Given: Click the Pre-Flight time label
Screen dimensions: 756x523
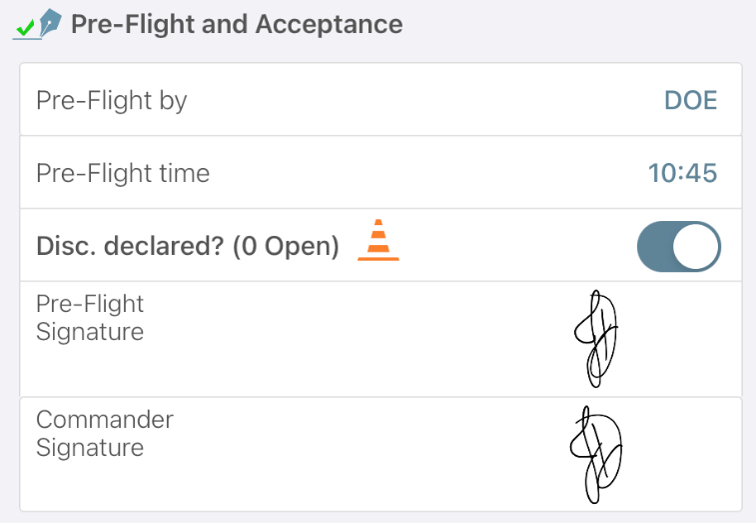Looking at the screenshot, I should [x=123, y=173].
